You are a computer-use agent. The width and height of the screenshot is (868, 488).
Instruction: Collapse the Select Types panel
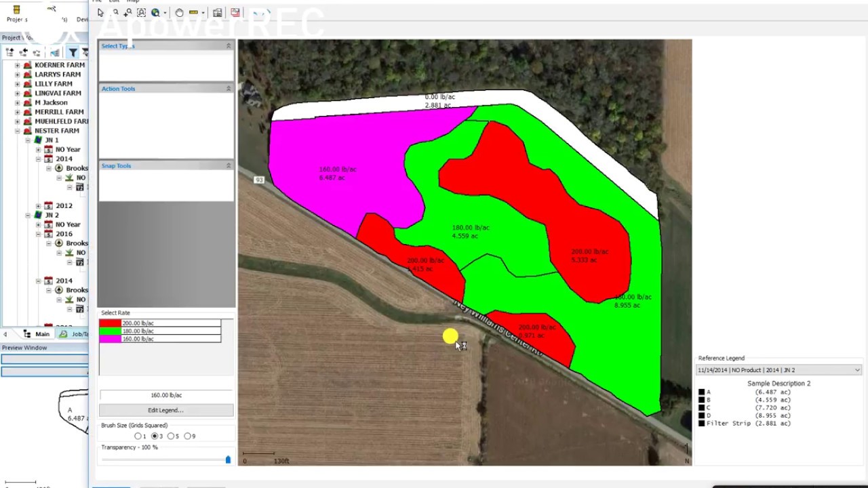point(229,45)
